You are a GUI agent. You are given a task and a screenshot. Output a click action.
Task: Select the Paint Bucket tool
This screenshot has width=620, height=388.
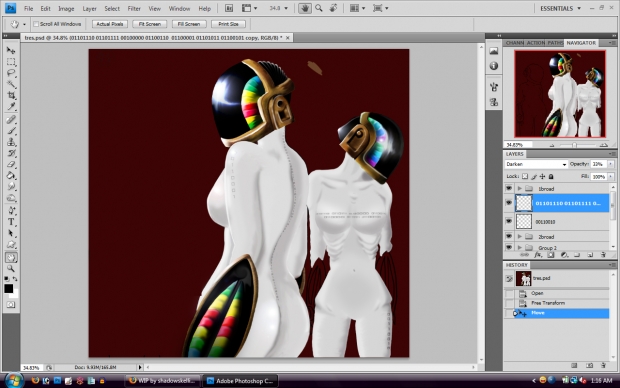pos(11,175)
